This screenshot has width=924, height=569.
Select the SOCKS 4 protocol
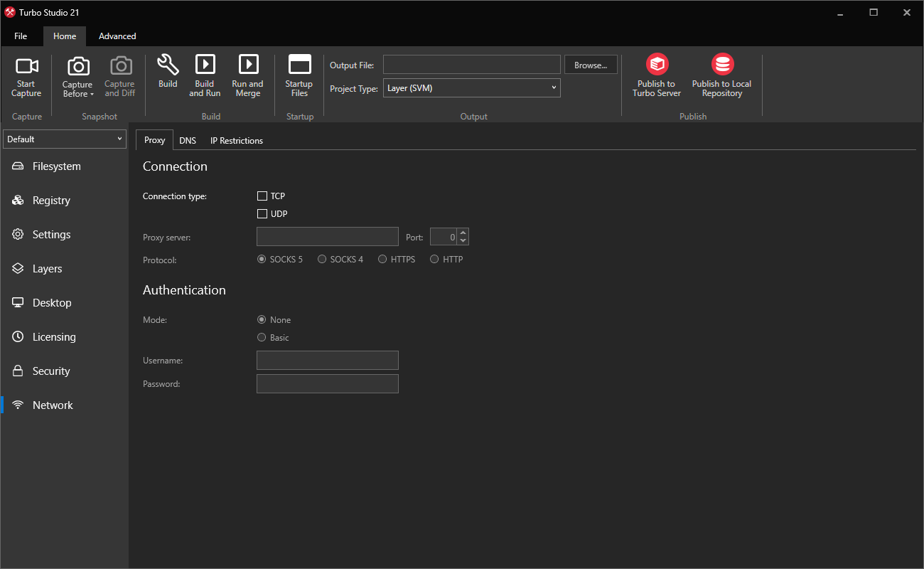[x=321, y=259]
